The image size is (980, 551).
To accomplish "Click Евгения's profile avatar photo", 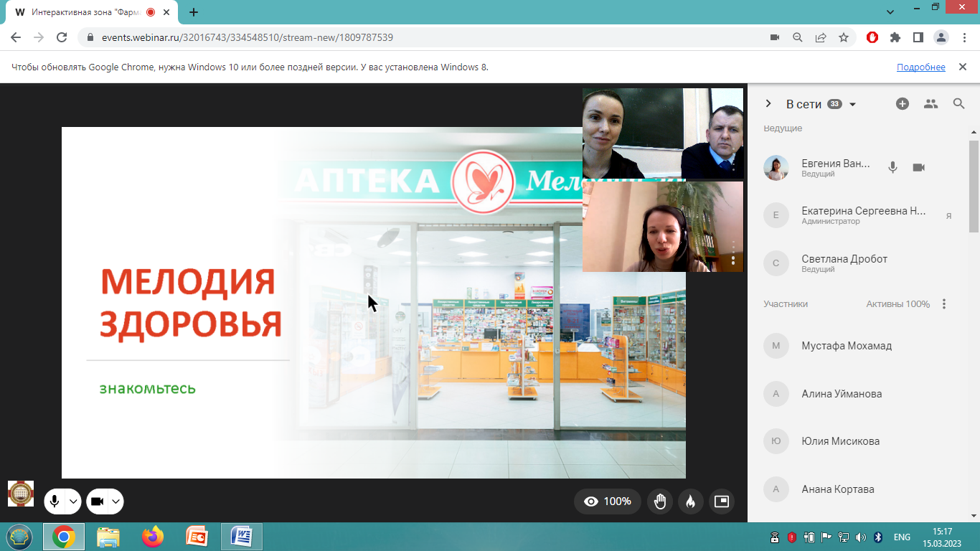I will (x=776, y=168).
